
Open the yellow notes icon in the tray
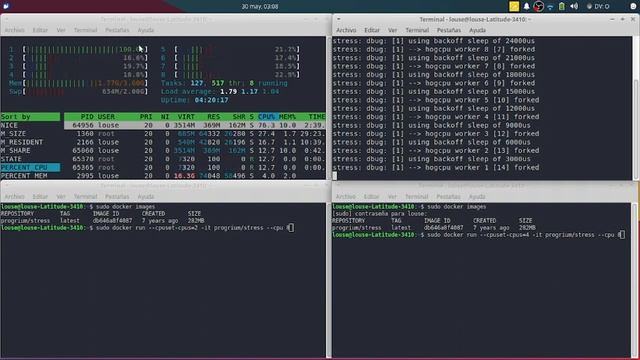tap(514, 6)
